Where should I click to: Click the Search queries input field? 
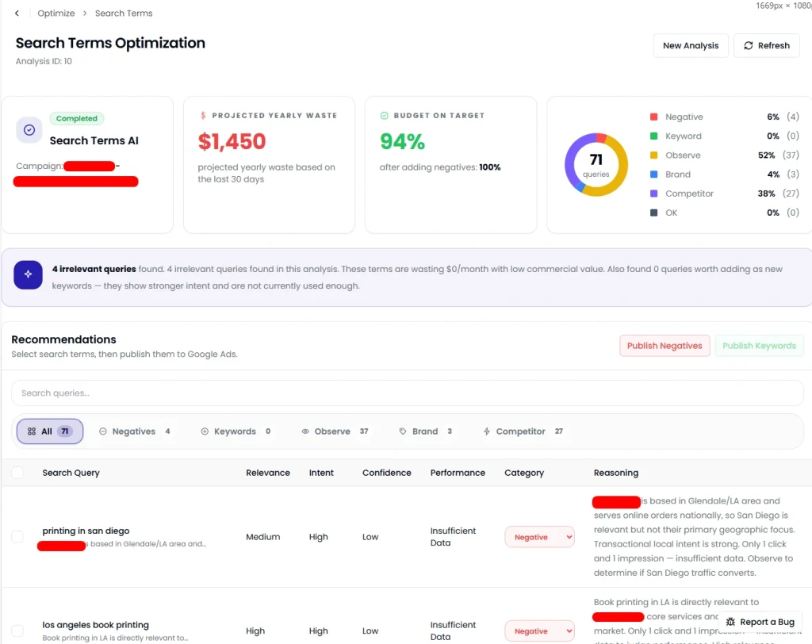click(x=407, y=393)
